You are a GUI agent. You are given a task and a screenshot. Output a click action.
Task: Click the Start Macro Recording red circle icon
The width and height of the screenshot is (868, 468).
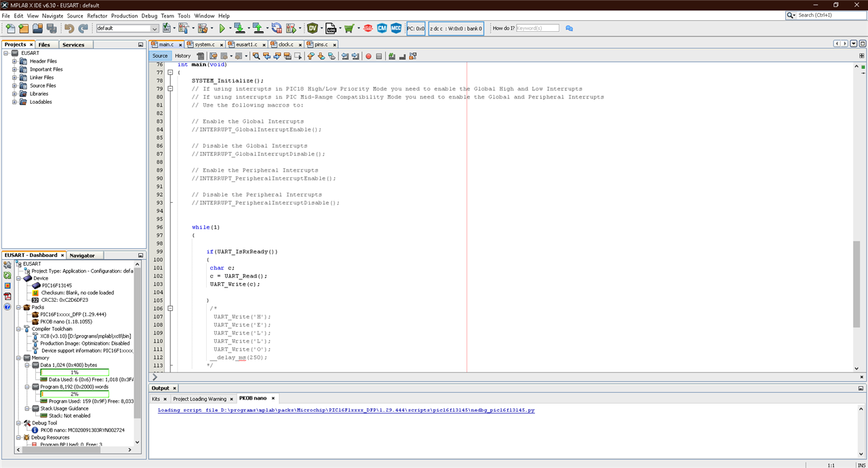click(368, 56)
